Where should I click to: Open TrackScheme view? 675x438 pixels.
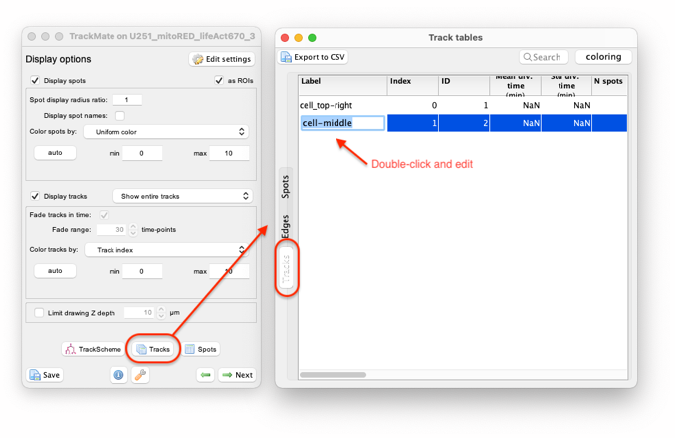93,349
